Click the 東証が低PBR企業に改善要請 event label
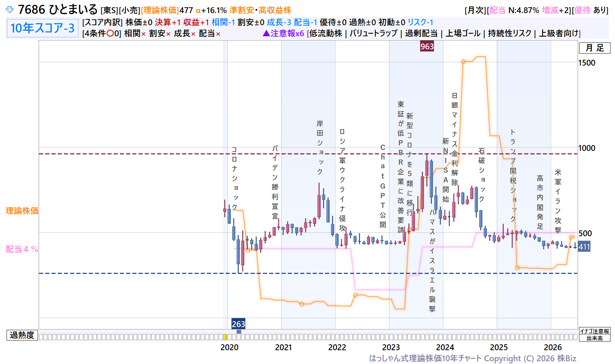The height and width of the screenshot is (364, 615). coord(401,167)
